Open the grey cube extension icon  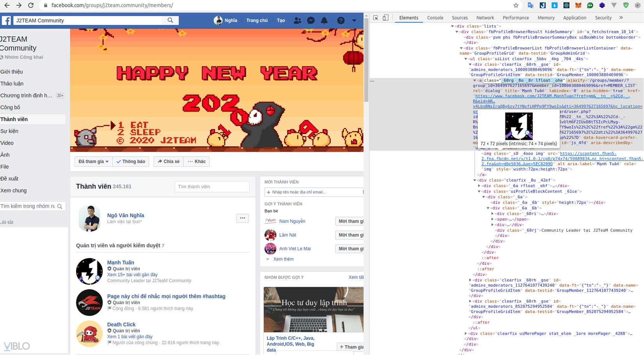(x=638, y=5)
